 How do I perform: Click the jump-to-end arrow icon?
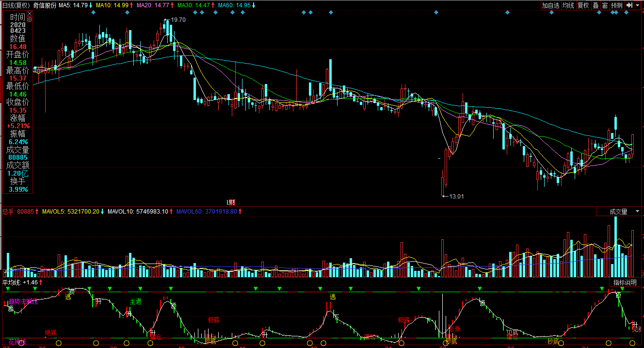tap(629, 5)
